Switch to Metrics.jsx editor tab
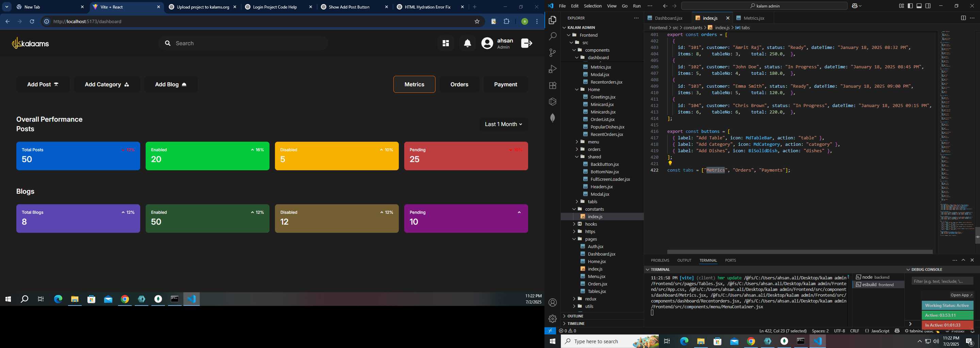The image size is (980, 348). tap(753, 18)
